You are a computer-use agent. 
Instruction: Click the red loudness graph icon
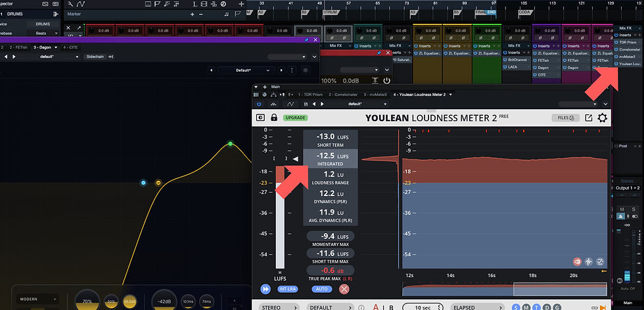point(577,261)
